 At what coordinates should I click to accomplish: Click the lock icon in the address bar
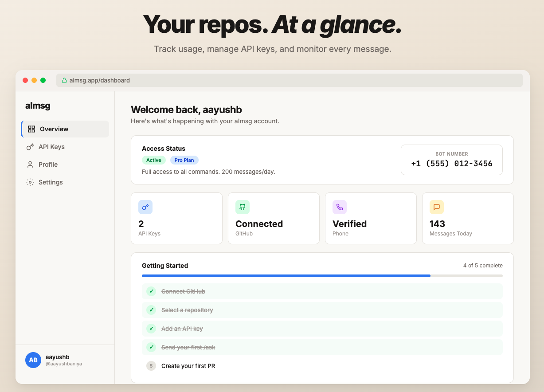pos(64,80)
